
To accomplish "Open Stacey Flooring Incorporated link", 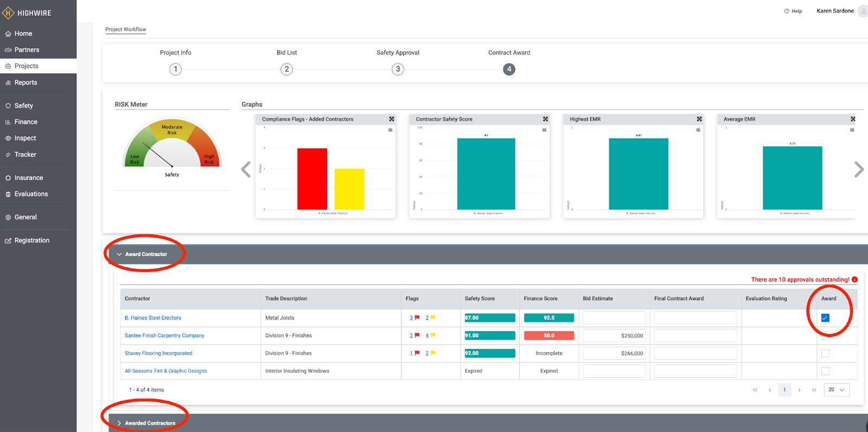I will pyautogui.click(x=158, y=353).
